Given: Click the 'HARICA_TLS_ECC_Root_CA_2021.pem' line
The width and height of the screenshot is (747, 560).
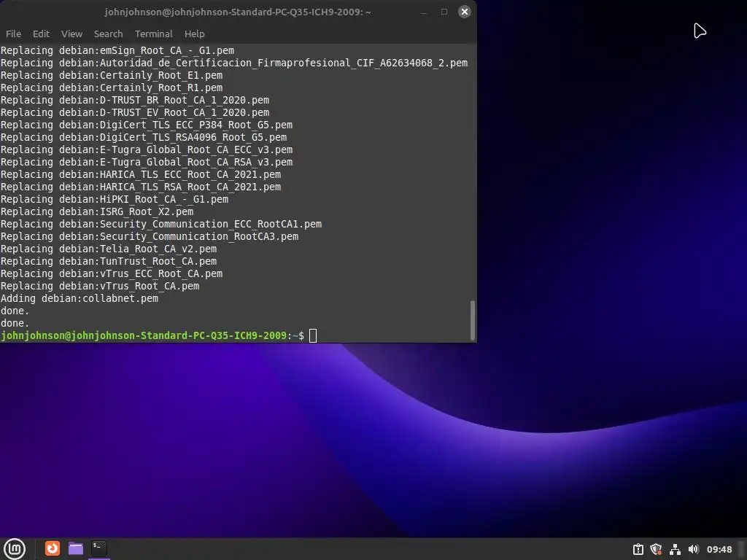Looking at the screenshot, I should click(141, 174).
